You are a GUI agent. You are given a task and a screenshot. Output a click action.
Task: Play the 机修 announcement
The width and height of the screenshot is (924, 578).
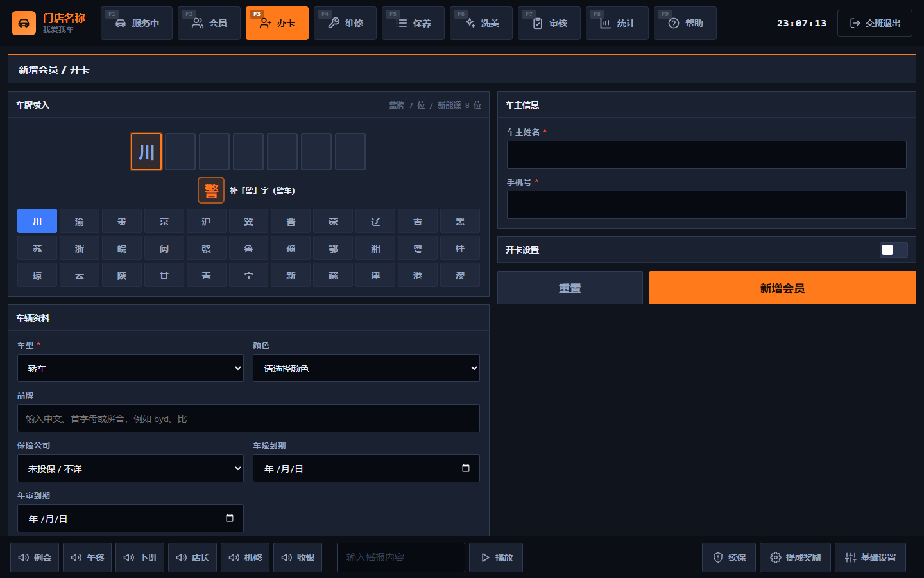[245, 557]
